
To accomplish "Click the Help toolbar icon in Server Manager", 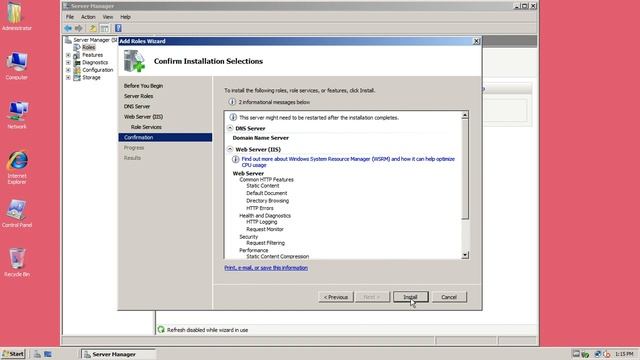I will pos(118,28).
